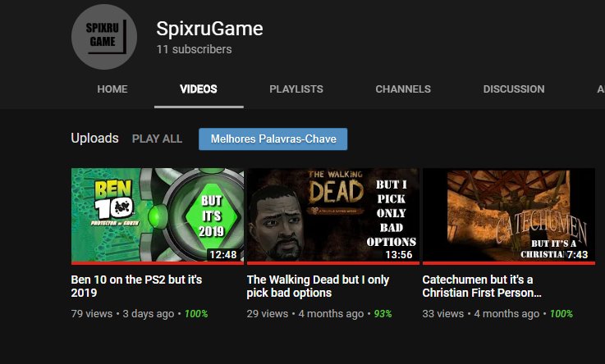Click the '11 subscribers' text

[x=194, y=49]
